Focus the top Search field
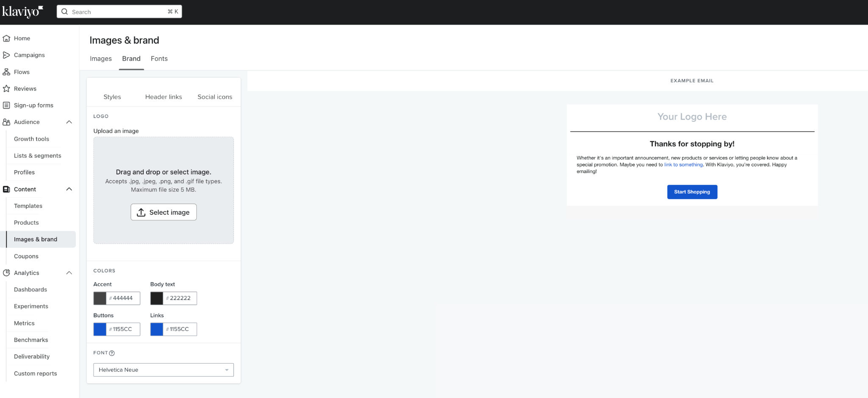This screenshot has height=398, width=868. point(119,12)
